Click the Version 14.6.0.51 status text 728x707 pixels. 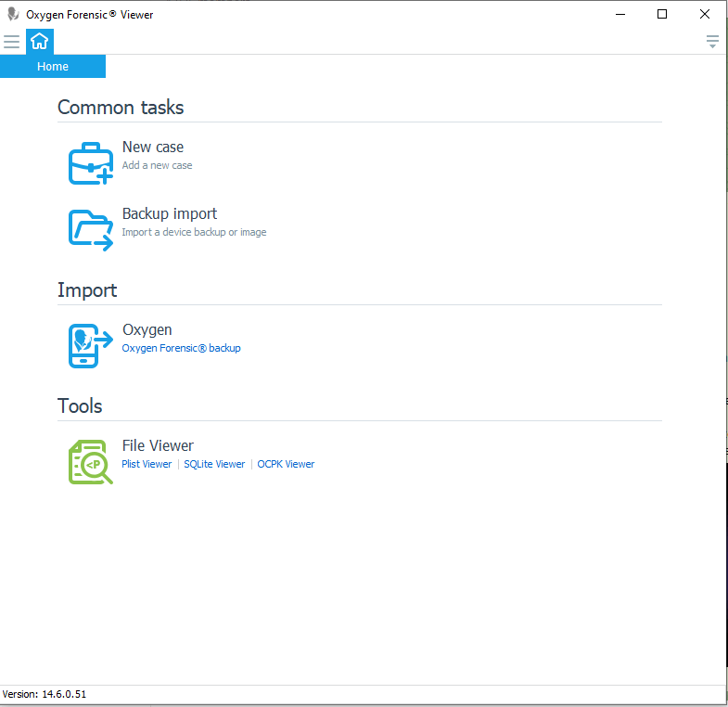pos(45,694)
